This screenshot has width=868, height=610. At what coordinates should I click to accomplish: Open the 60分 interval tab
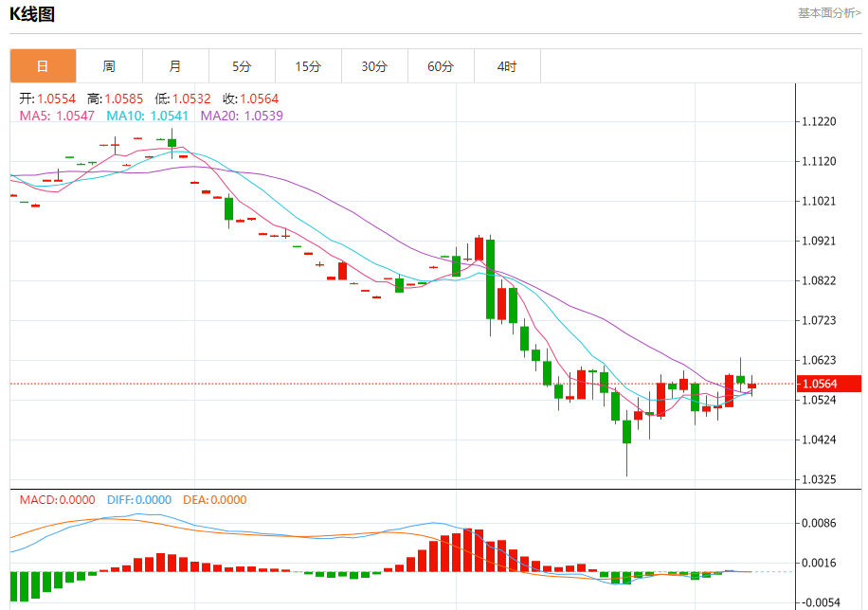(x=442, y=66)
